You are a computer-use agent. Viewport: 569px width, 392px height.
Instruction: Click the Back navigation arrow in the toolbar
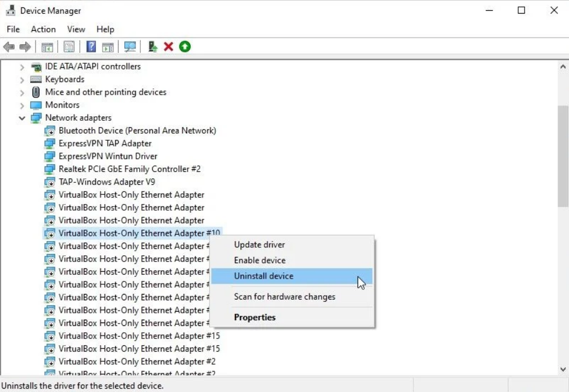9,46
